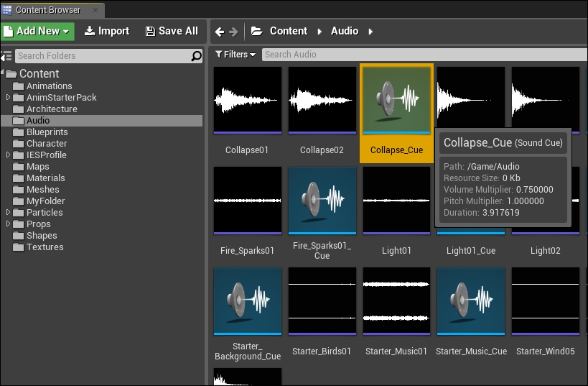Screen dimensions: 588x386
Task: Expand arrow after Audio in breadcrumb
Action: (x=370, y=32)
